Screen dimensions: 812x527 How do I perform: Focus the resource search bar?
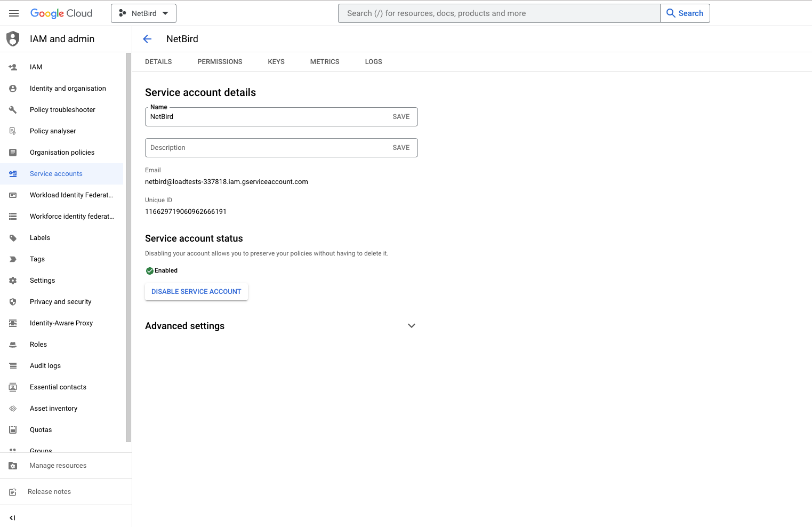pos(499,13)
